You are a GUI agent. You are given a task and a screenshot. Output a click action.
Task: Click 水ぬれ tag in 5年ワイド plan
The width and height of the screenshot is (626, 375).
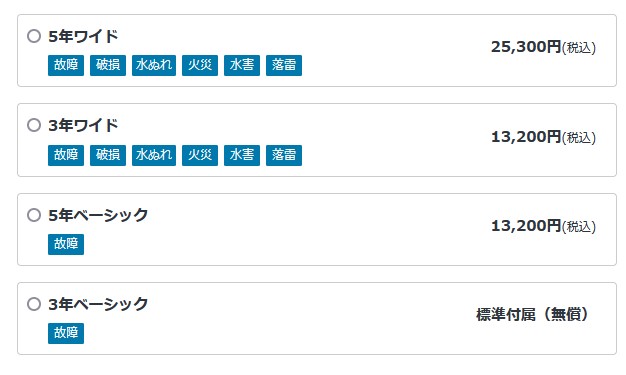pos(154,65)
